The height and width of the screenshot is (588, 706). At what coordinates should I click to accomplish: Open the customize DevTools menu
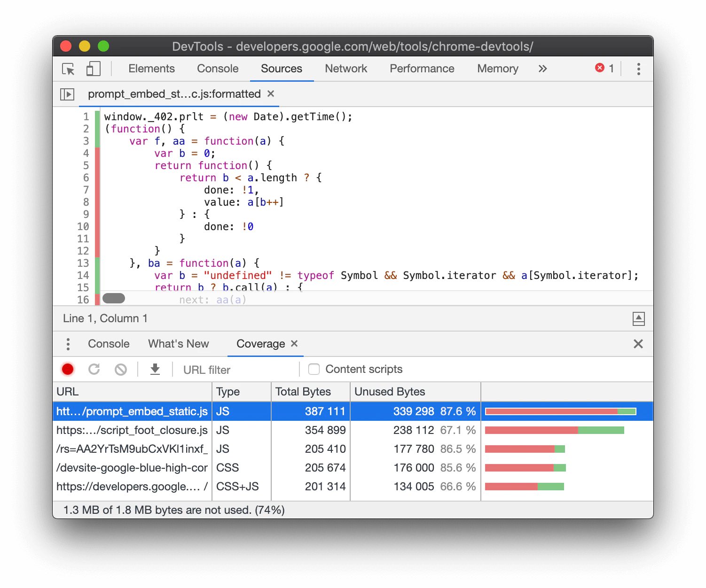[639, 69]
